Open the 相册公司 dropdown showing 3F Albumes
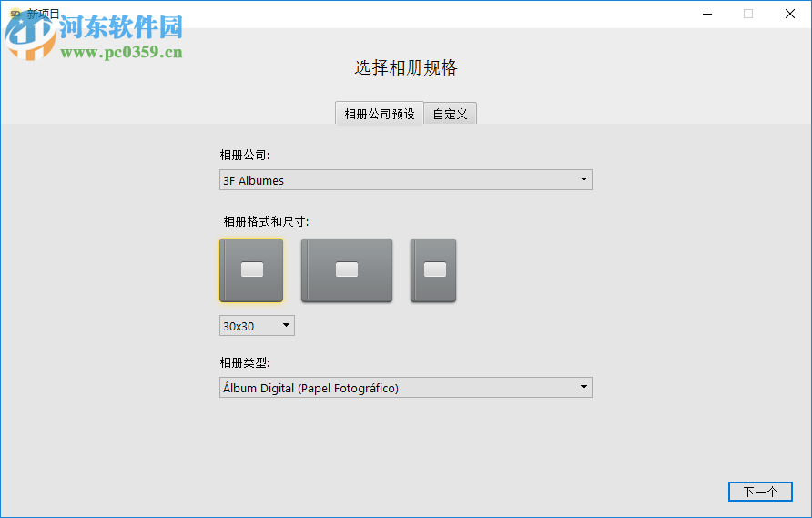Image resolution: width=812 pixels, height=518 pixels. [x=405, y=179]
